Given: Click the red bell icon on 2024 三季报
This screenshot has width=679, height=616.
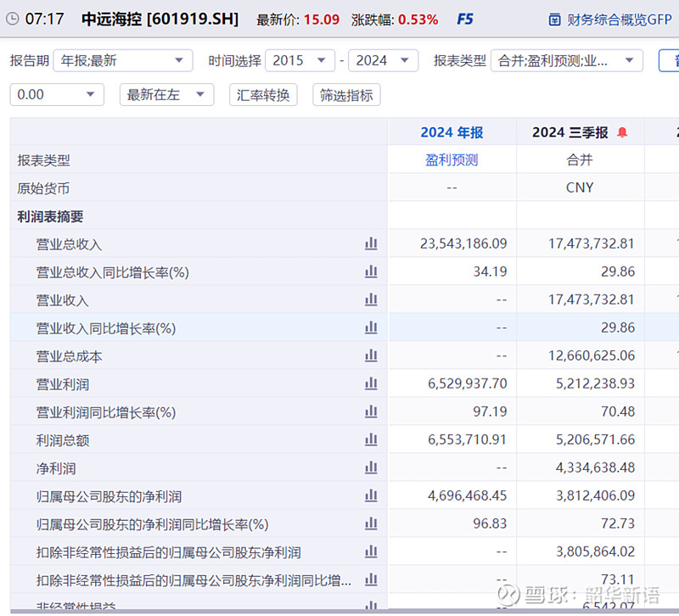Looking at the screenshot, I should point(622,132).
